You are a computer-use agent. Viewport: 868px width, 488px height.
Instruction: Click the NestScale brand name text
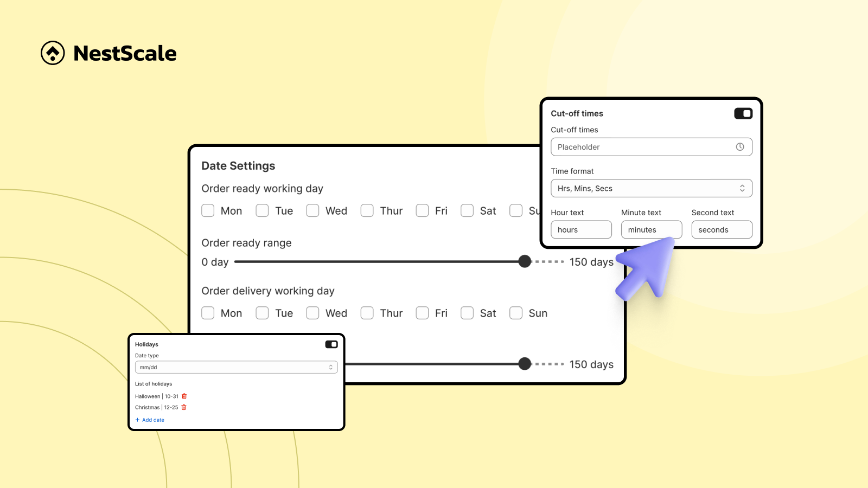[125, 53]
